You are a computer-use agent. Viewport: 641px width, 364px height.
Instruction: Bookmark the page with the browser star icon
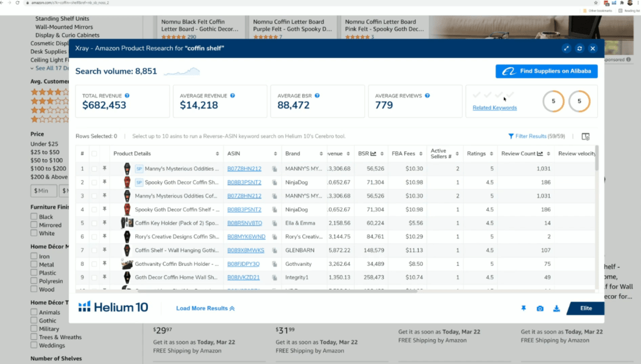coord(596,3)
